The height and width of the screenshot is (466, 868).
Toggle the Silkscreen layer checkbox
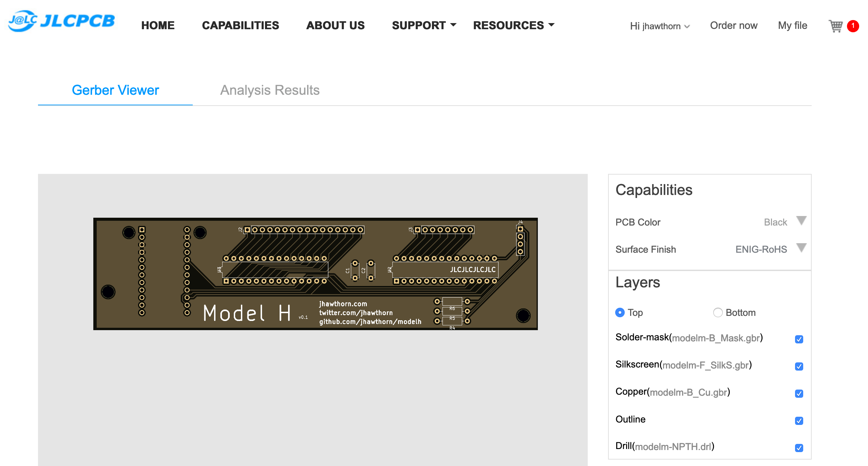(x=799, y=366)
